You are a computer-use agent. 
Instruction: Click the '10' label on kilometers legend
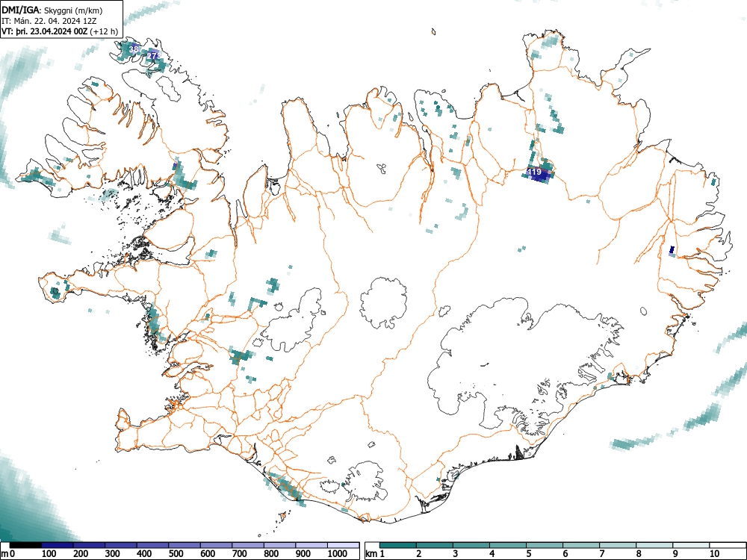[x=714, y=554]
